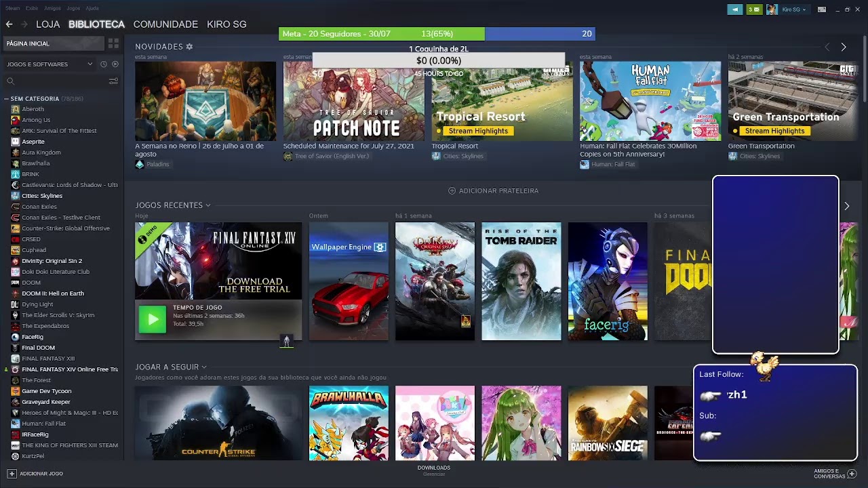This screenshot has height=488, width=868.
Task: Open Novidades settings gear
Action: 189,47
